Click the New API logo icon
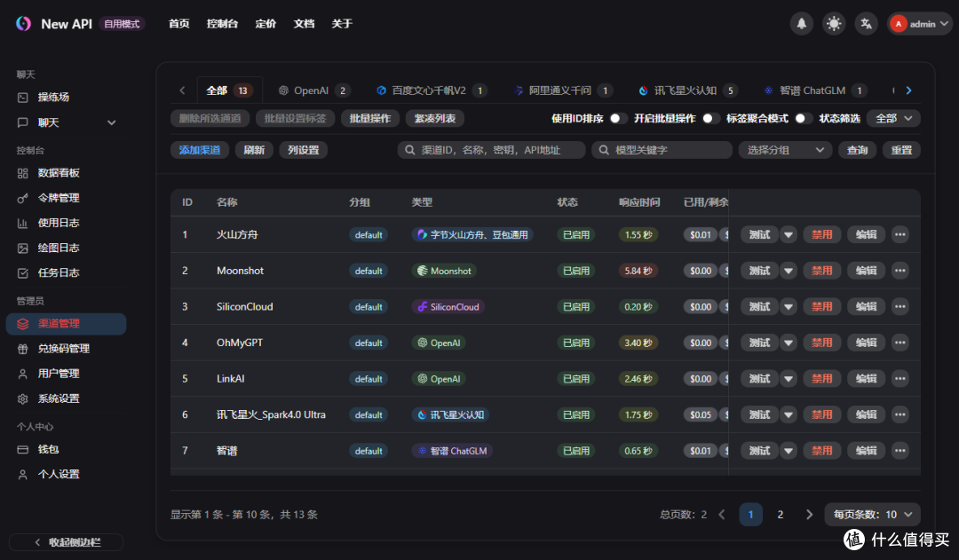959x560 pixels. point(23,23)
